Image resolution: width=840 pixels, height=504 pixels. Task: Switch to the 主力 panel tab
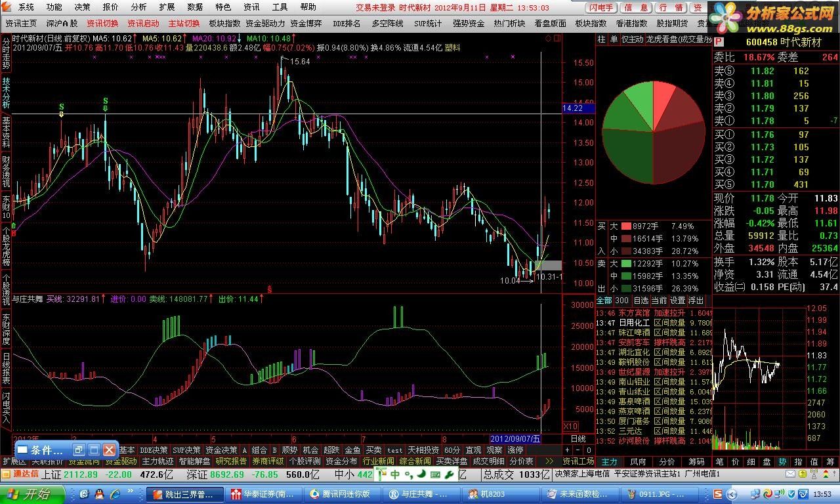pyautogui.click(x=609, y=461)
